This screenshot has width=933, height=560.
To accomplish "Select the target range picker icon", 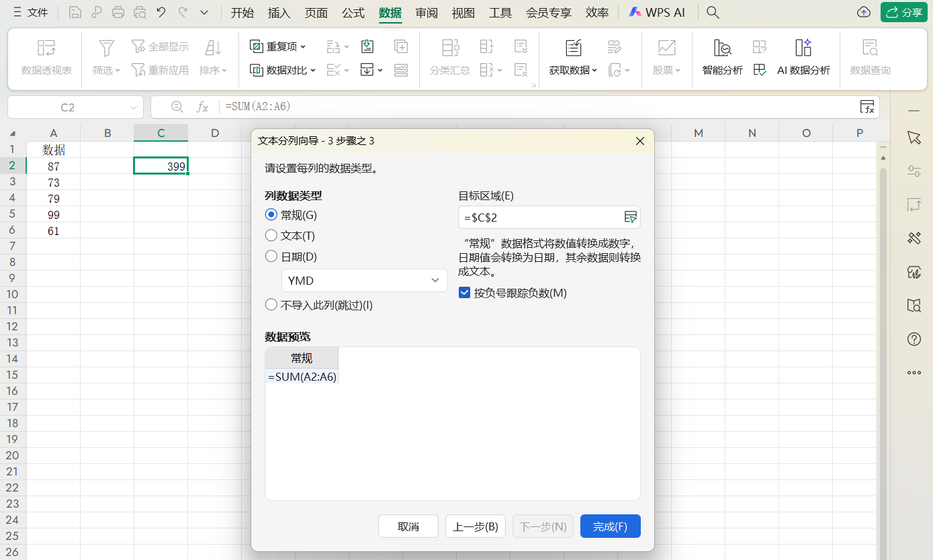I will pyautogui.click(x=631, y=217).
